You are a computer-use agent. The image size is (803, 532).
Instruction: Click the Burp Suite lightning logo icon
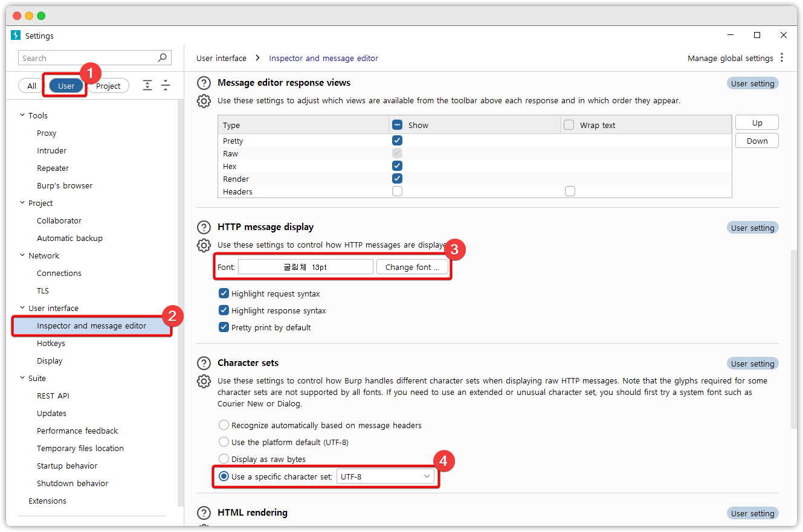(16, 35)
